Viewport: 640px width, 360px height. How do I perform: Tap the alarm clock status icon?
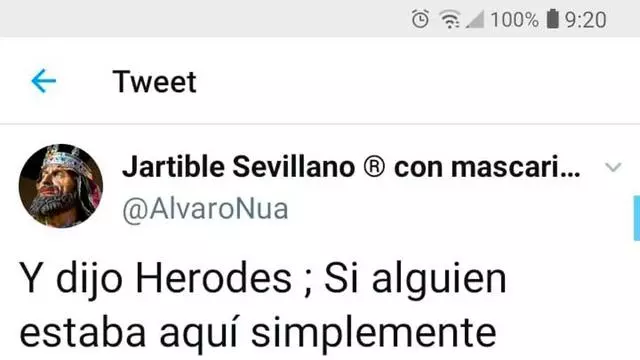(x=420, y=19)
